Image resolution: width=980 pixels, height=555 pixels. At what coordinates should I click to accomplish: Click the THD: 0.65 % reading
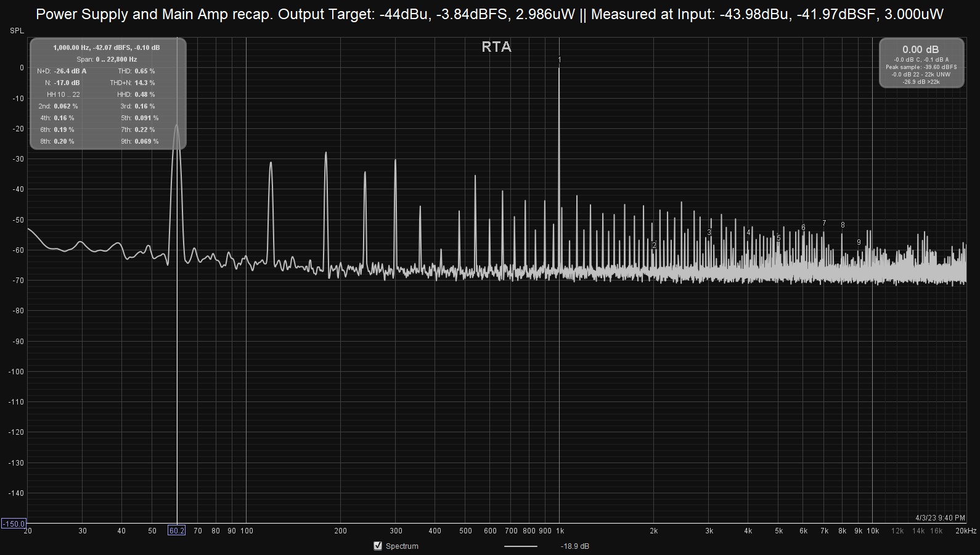click(136, 71)
